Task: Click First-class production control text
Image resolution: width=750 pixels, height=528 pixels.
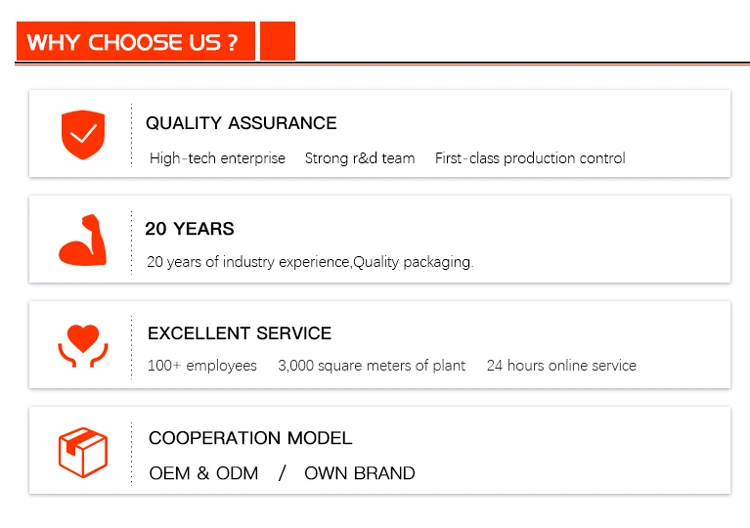Action: pos(530,158)
